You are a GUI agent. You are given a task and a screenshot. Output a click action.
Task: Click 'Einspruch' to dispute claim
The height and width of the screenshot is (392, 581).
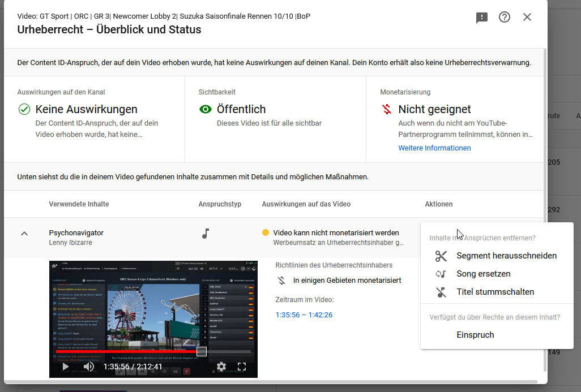[475, 335]
